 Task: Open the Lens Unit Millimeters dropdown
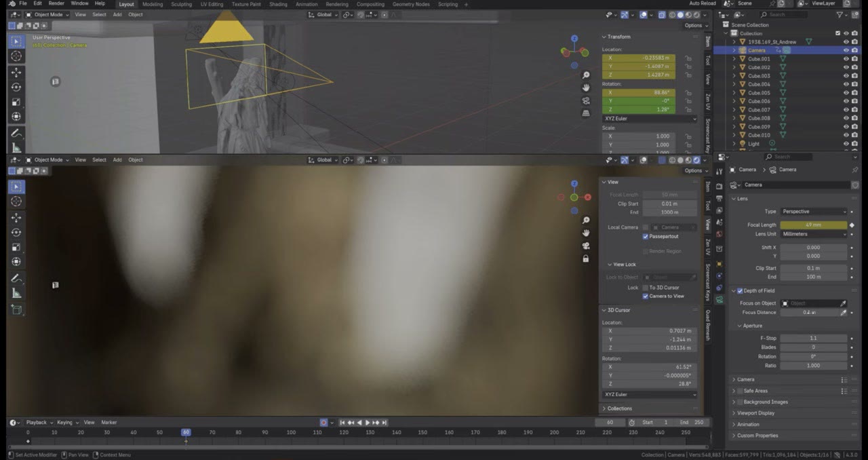pos(813,234)
